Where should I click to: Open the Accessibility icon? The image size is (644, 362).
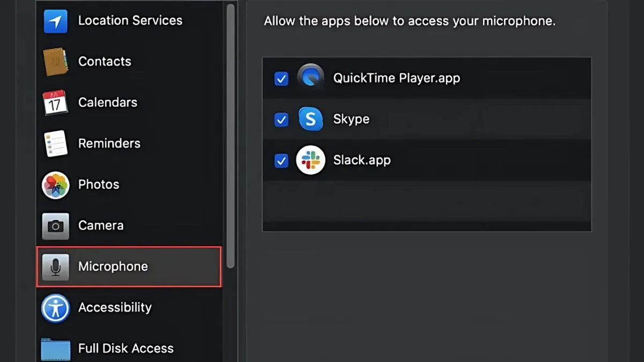click(x=56, y=308)
